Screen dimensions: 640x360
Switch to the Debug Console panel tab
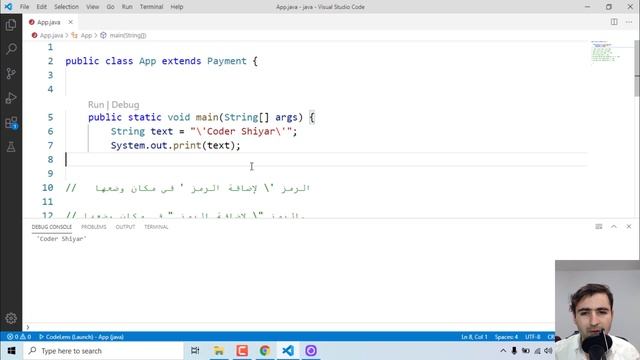click(51, 227)
